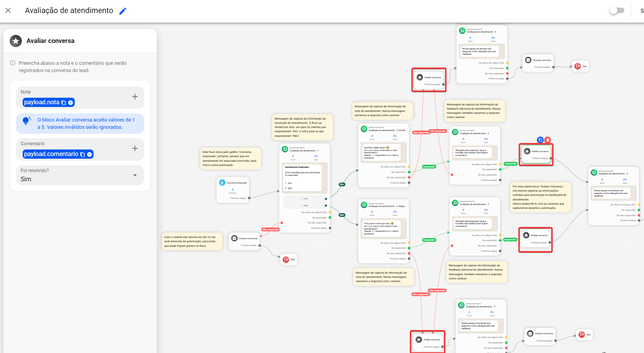Remove the payload.nota chip with its x icon

click(71, 103)
